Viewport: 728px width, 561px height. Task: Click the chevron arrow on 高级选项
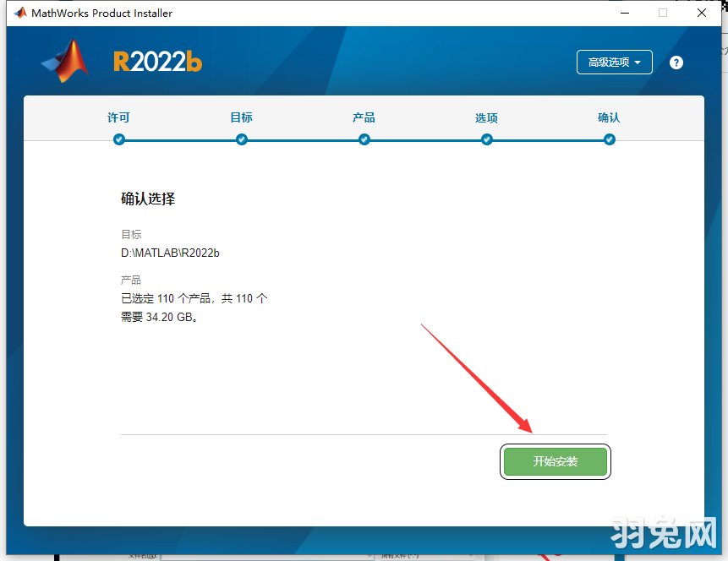(638, 62)
